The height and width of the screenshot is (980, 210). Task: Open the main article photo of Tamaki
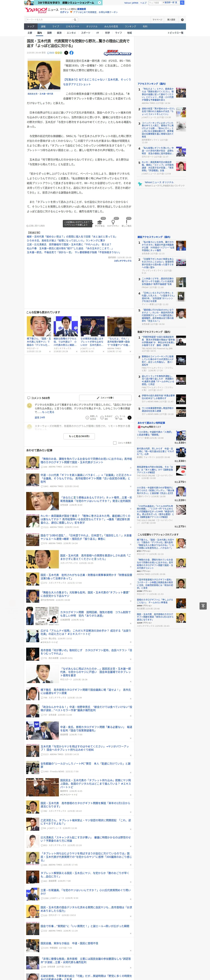coord(44,75)
